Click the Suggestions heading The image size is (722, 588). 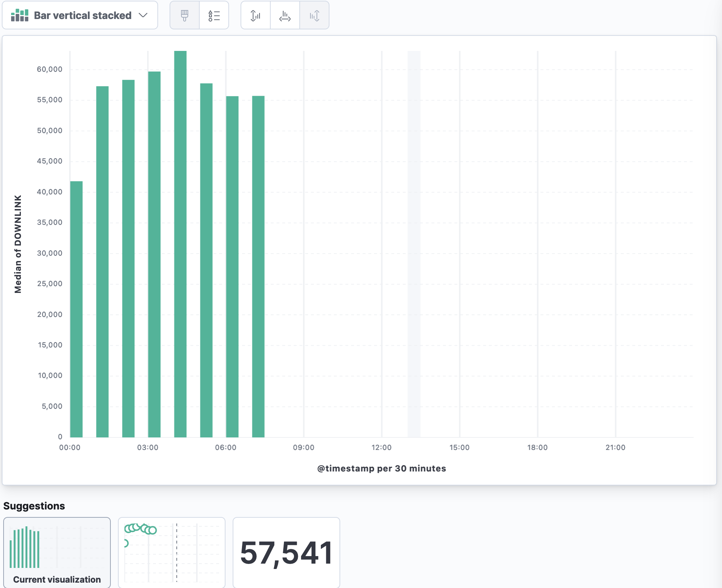[x=34, y=506]
